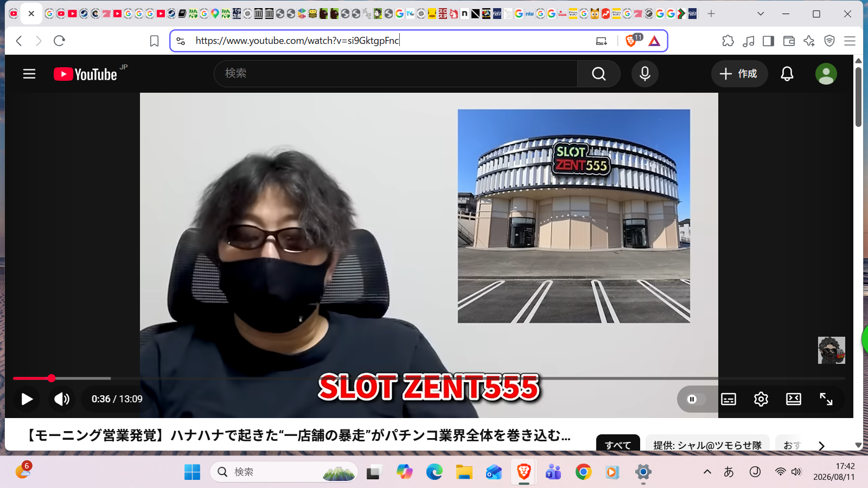Open the Brave playlist music note icon
Image resolution: width=868 pixels, height=488 pixels.
[x=749, y=41]
